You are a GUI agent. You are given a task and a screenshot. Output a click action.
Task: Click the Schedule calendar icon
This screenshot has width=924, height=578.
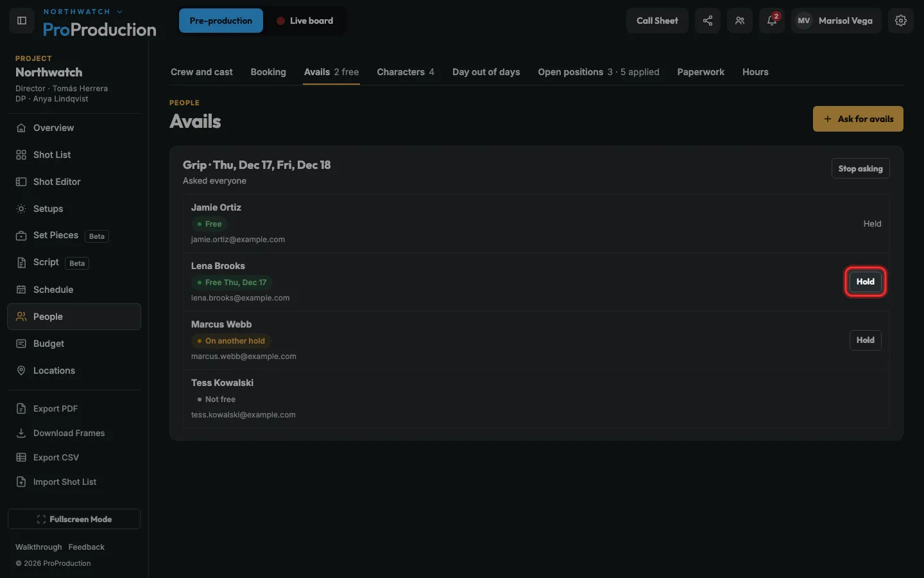pyautogui.click(x=21, y=290)
